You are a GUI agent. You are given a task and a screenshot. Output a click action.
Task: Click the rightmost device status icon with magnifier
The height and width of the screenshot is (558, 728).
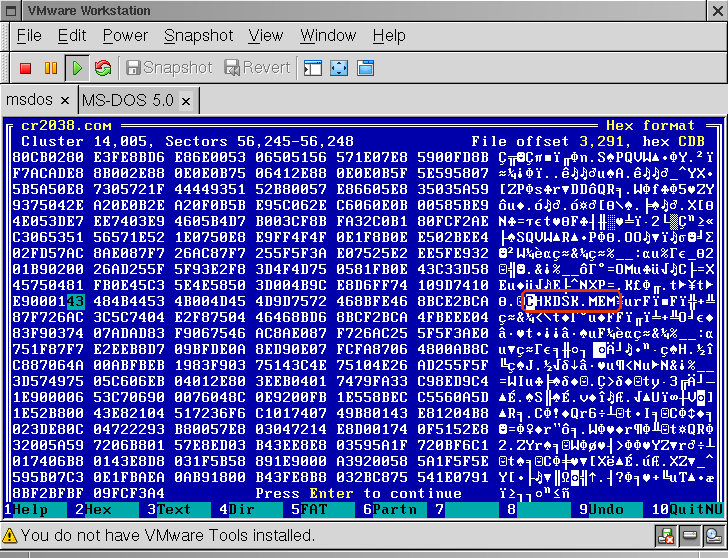(713, 536)
